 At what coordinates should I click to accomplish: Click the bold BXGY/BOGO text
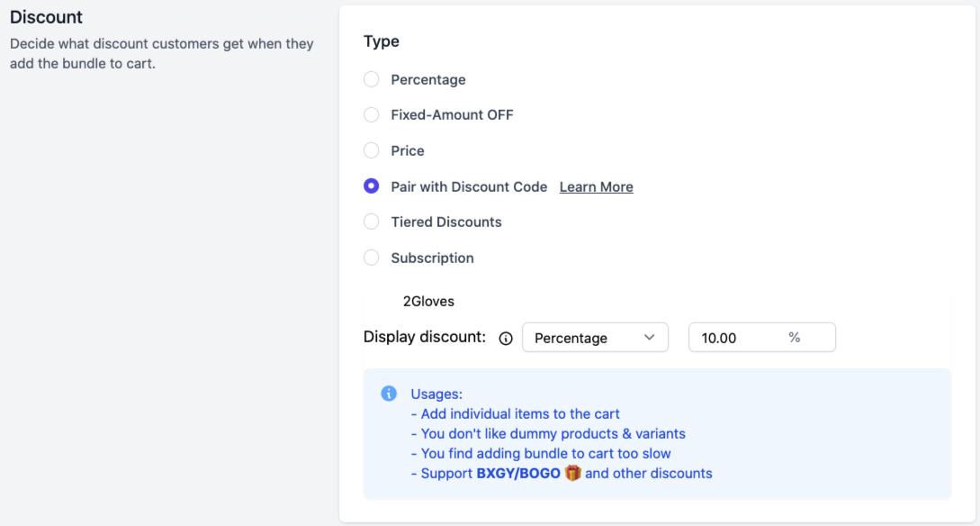[x=518, y=473]
